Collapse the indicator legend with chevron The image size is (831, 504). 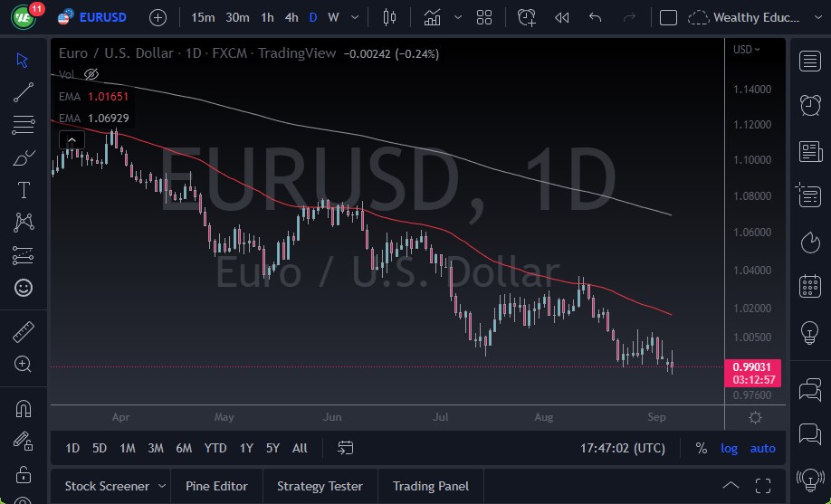coord(72,140)
